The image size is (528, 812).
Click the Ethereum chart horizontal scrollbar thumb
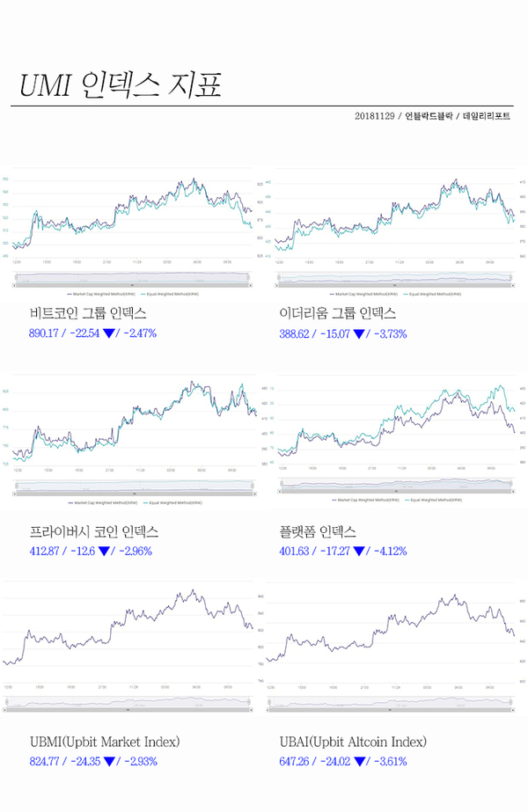395,285
